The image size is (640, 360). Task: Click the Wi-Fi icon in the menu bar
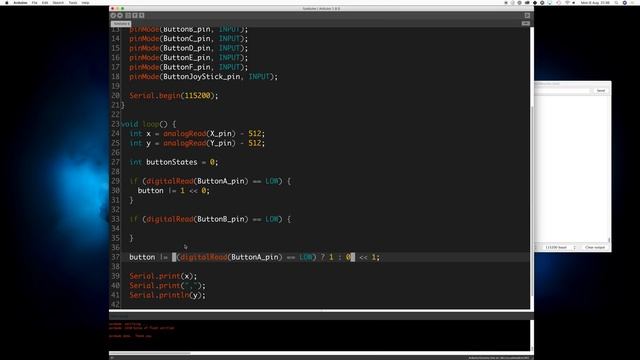coord(567,2)
